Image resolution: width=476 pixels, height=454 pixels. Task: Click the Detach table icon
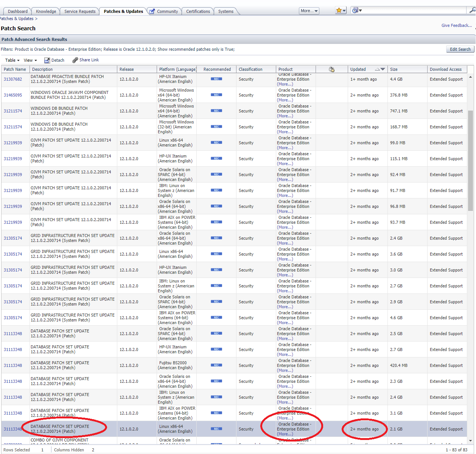point(54,60)
